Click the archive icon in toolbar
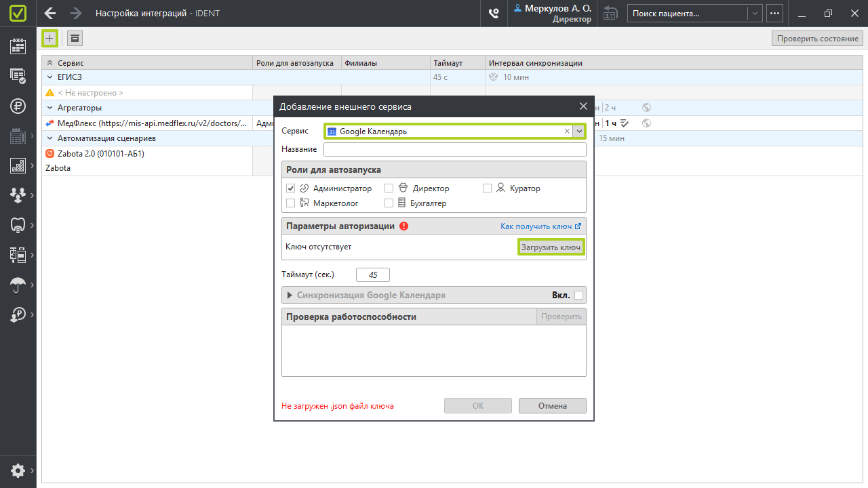The image size is (868, 488). pos(75,39)
